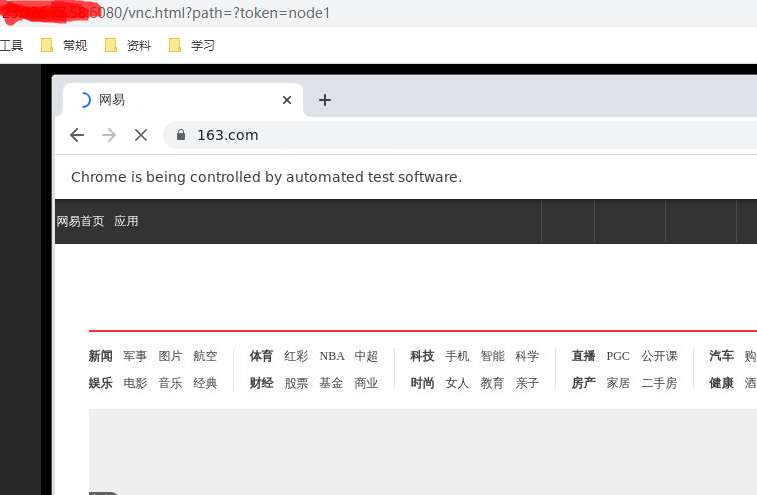
Task: Open the 财经 channel link
Action: point(261,383)
